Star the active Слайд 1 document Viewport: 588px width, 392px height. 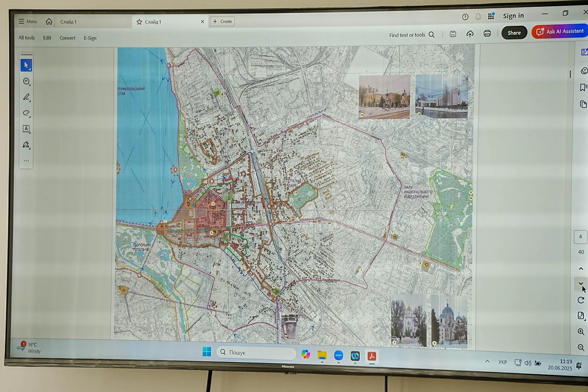click(139, 22)
